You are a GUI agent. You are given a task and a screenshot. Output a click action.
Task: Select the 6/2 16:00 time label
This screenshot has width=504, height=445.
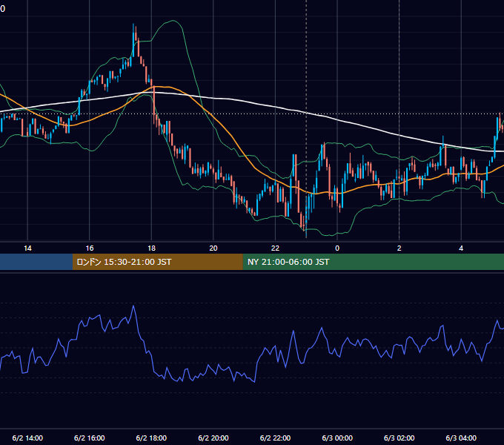click(90, 438)
